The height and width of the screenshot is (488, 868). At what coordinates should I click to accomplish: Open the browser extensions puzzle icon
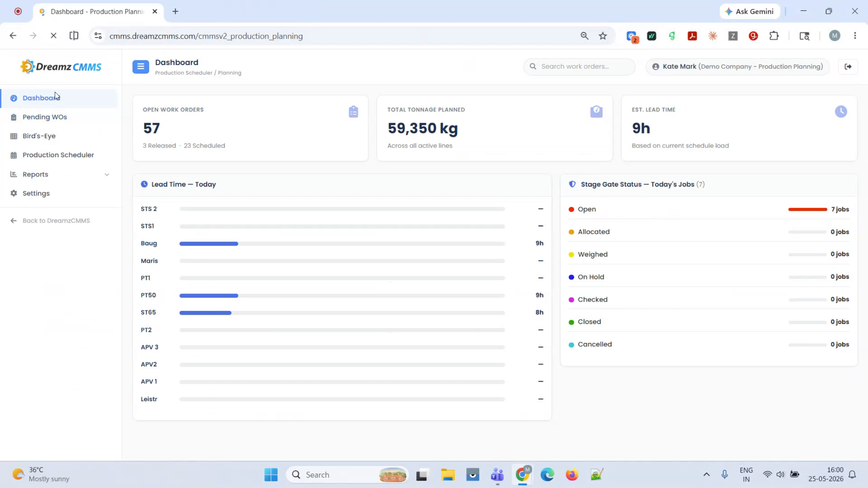774,36
